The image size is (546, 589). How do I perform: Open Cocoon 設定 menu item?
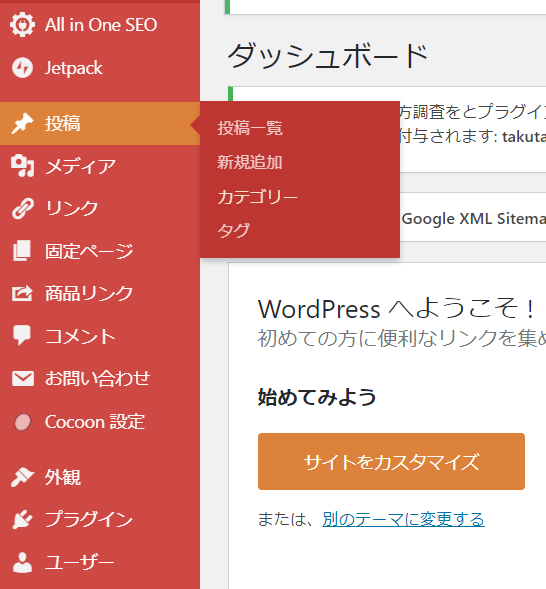100,422
